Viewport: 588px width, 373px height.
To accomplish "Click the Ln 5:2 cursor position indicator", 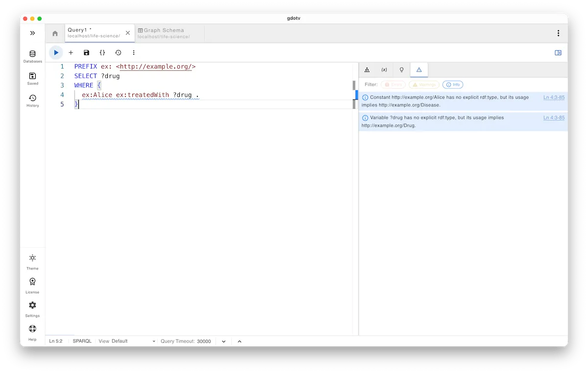I will pos(56,341).
